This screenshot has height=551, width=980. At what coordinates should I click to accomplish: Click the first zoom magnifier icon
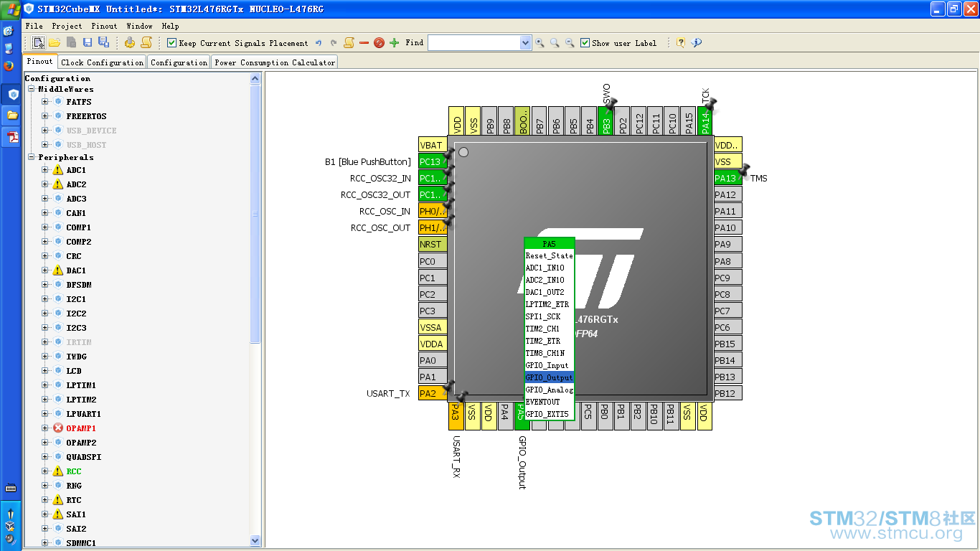point(540,43)
